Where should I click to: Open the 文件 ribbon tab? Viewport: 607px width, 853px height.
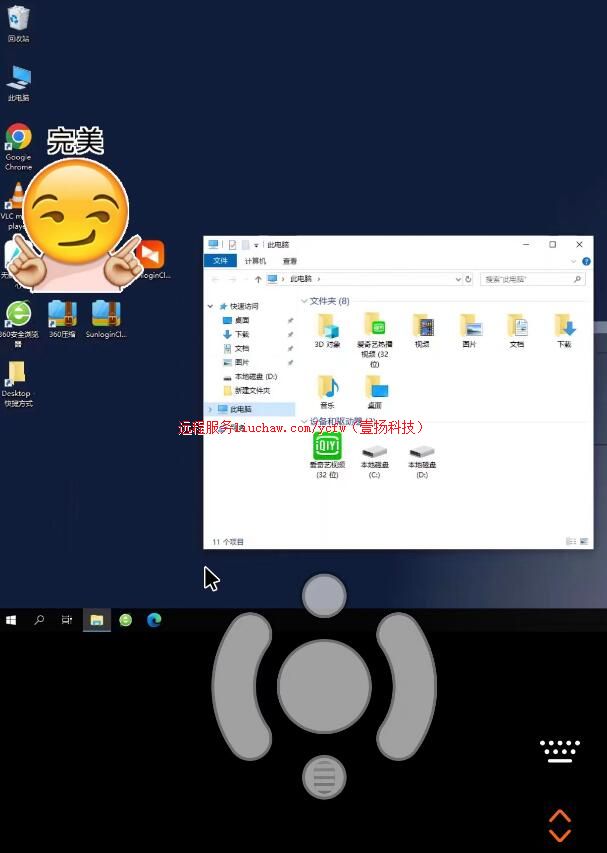(220, 261)
